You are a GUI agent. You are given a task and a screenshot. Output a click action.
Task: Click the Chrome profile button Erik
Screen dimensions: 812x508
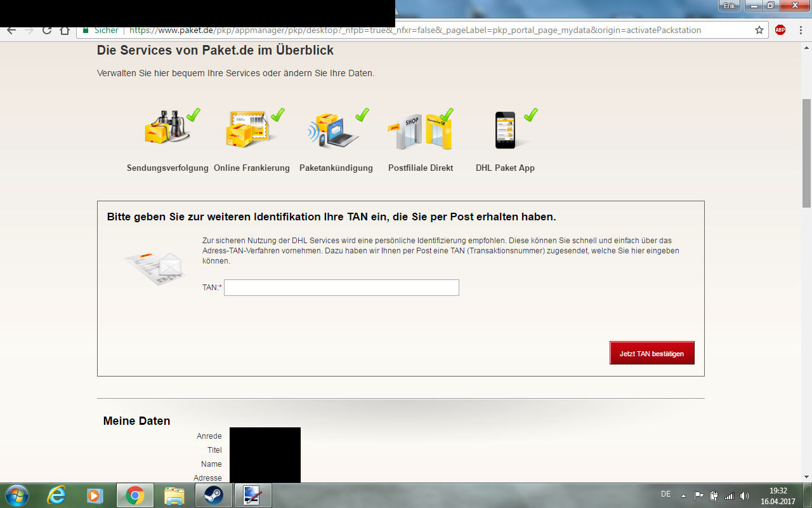point(729,5)
